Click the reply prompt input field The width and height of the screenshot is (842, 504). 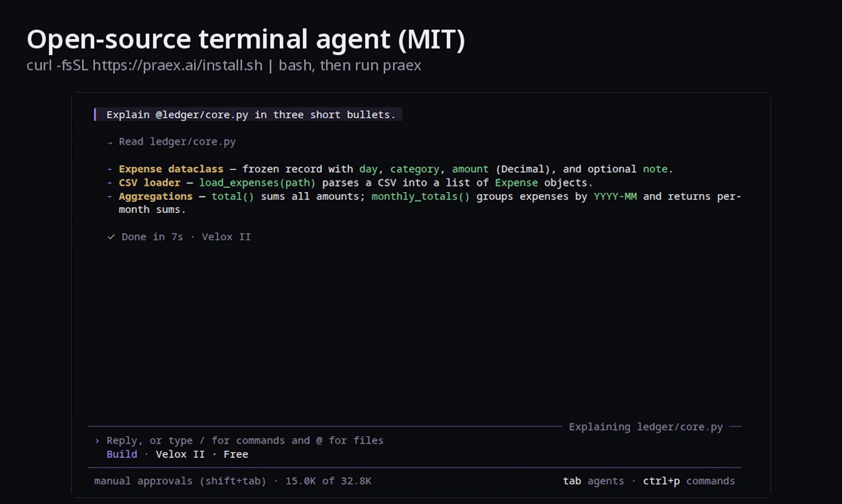245,440
